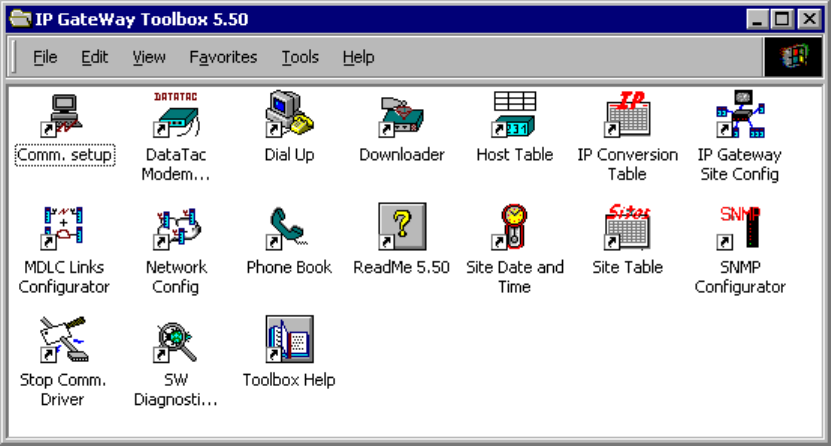Open the Edit menu

point(94,57)
